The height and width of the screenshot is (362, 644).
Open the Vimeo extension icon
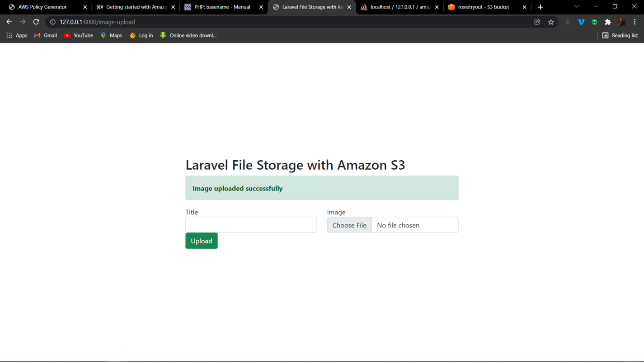pyautogui.click(x=581, y=22)
